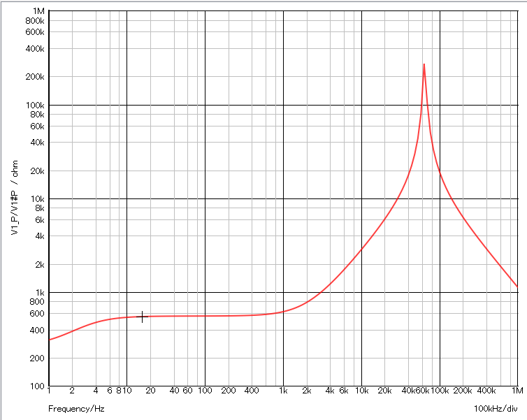The width and height of the screenshot is (527, 420).
Task: Click the '6k' label on the y-axis
Action: coord(40,220)
